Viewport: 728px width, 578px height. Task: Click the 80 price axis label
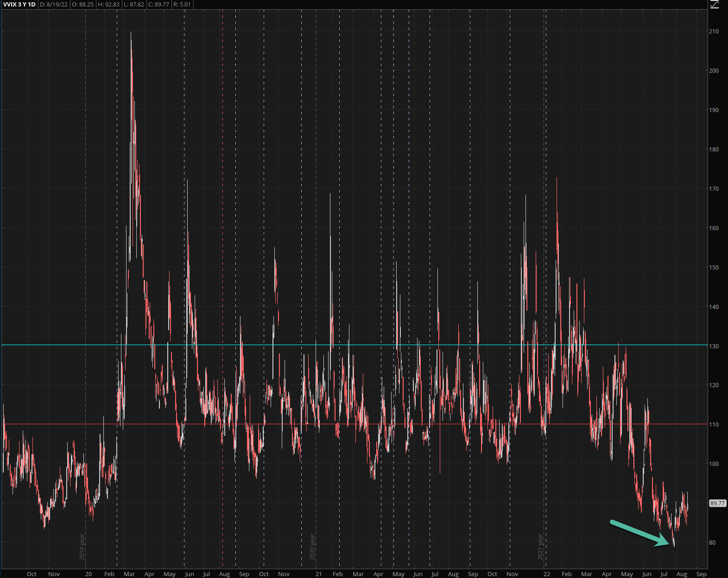(x=712, y=542)
